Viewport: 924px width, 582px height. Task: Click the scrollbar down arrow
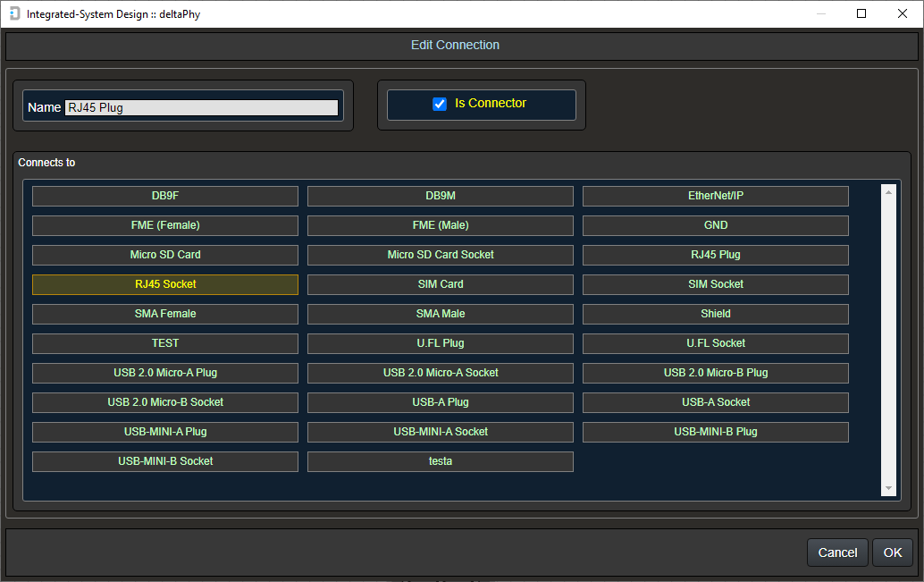coord(888,488)
